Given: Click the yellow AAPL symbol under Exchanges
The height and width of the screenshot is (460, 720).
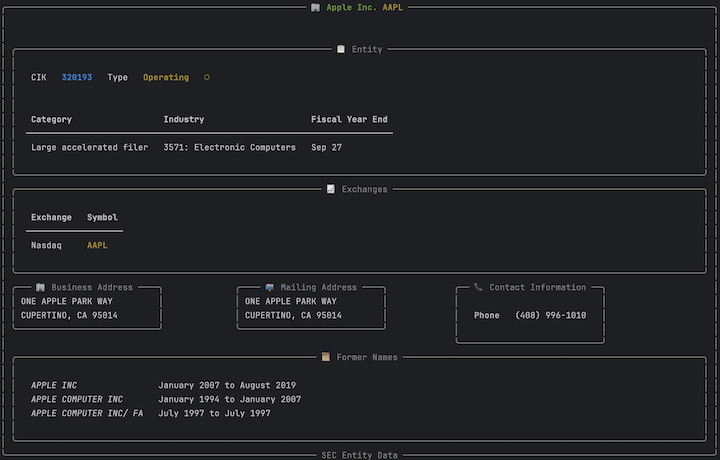Looking at the screenshot, I should tap(97, 246).
